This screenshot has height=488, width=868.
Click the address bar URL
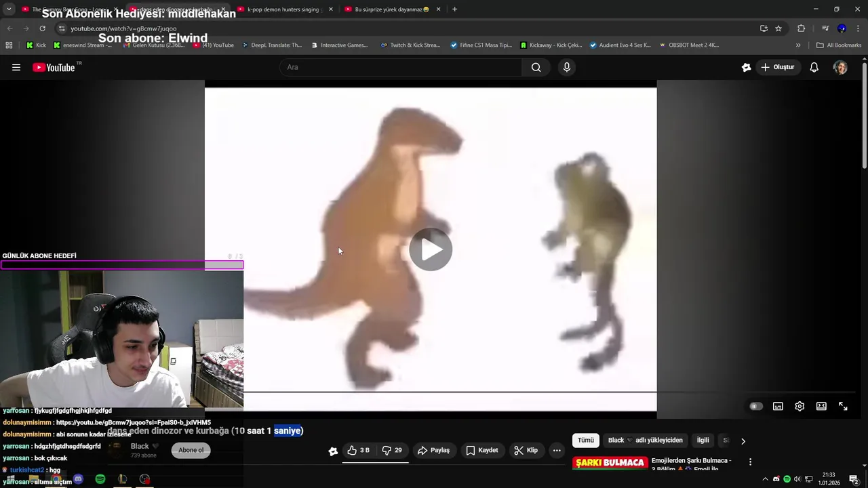[x=123, y=28]
